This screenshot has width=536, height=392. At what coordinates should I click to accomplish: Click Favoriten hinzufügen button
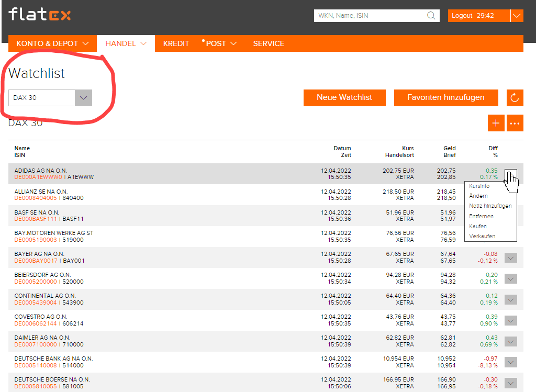point(446,98)
